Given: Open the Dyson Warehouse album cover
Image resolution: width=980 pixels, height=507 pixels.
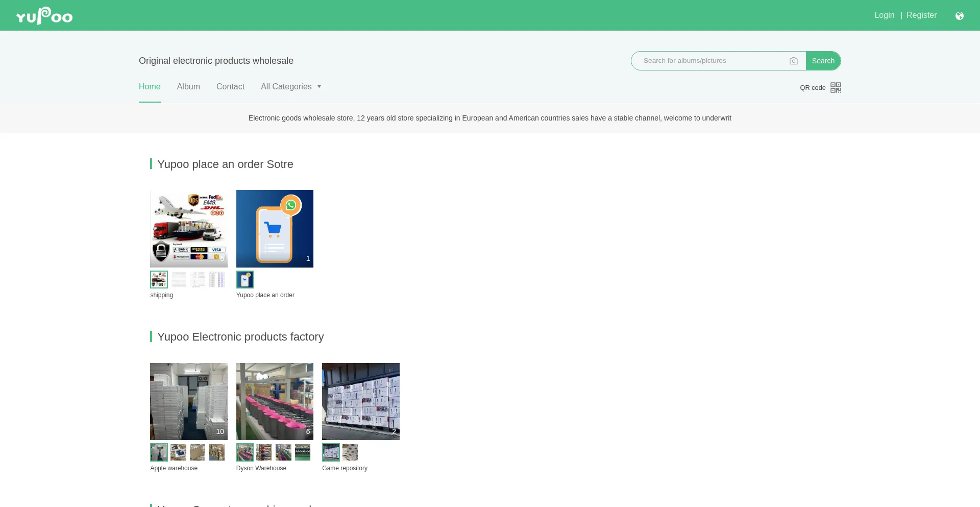Looking at the screenshot, I should click(275, 401).
